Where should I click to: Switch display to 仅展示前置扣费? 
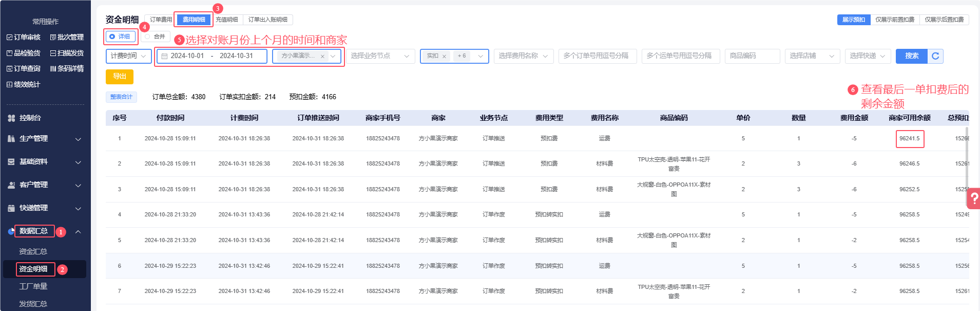(x=895, y=20)
